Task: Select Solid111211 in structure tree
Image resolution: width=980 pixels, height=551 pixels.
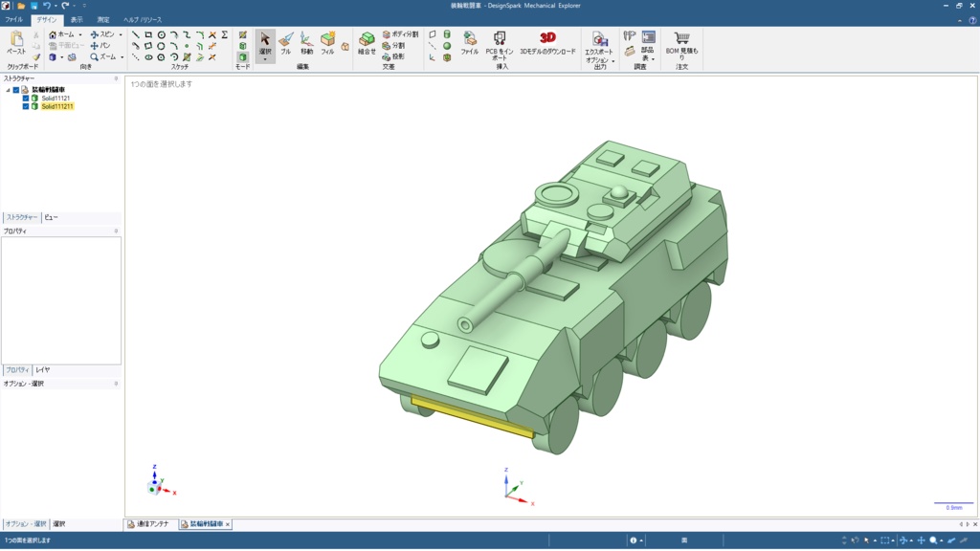Action: (57, 106)
